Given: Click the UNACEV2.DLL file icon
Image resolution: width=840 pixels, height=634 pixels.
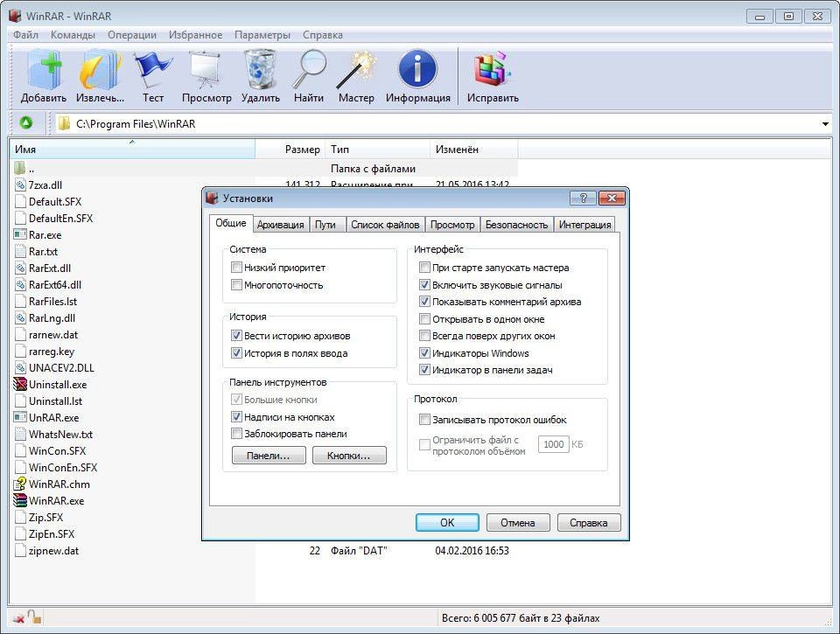Looking at the screenshot, I should point(20,367).
